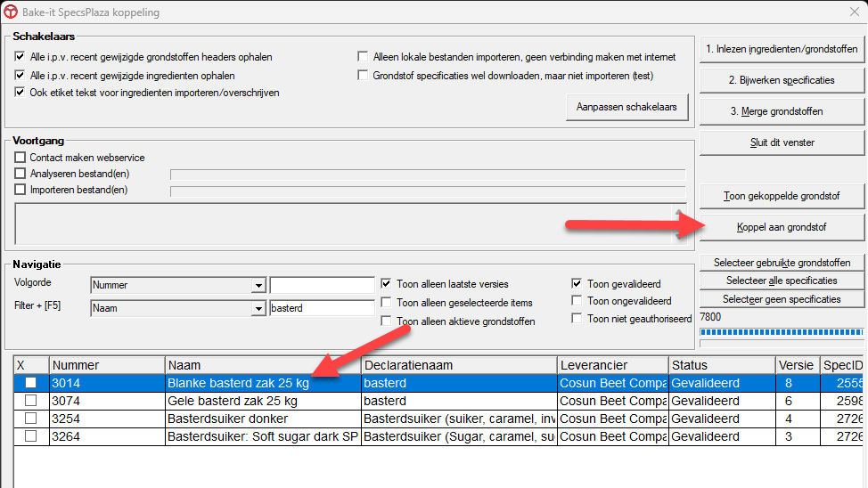Click '1. Inlezen ingredienten/grondstoffen' button
The height and width of the screenshot is (488, 868).
(782, 49)
